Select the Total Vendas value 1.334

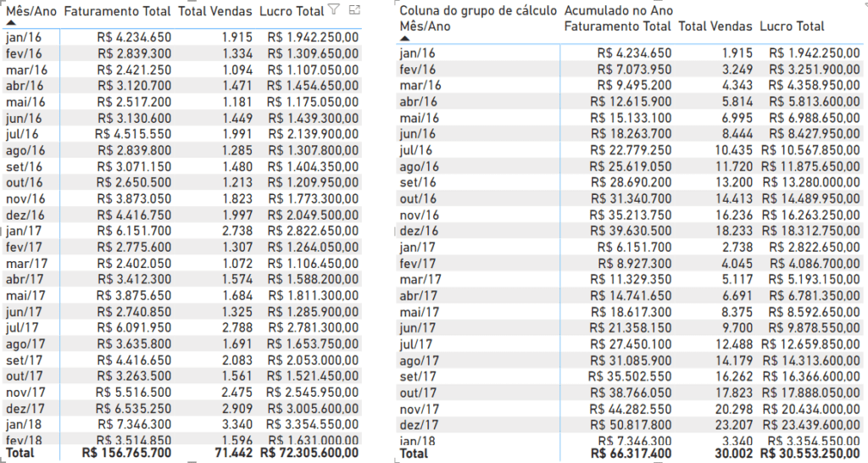click(x=237, y=53)
